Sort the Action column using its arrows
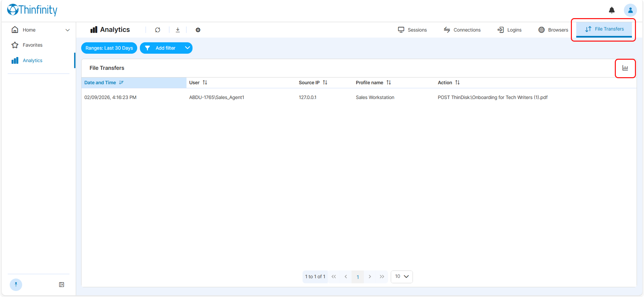This screenshot has width=644, height=297. tap(458, 83)
